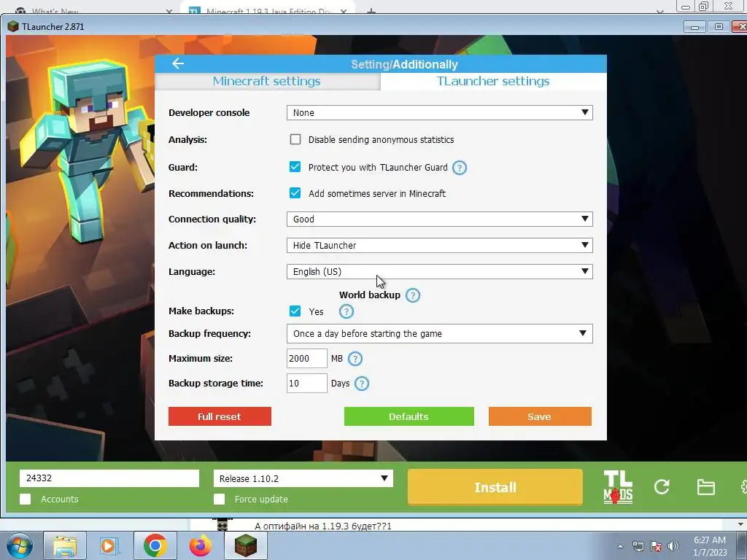Open new browser tab with plus button
The height and width of the screenshot is (560, 747).
(x=371, y=10)
